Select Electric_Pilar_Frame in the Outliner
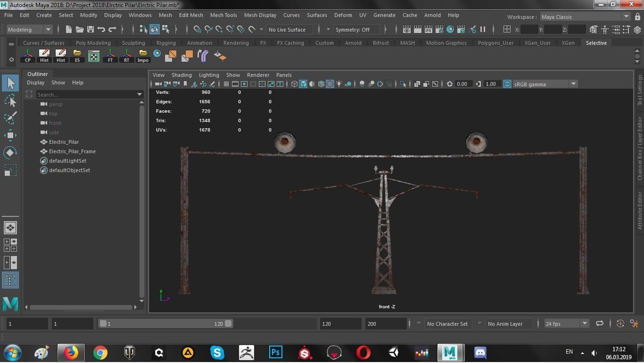This screenshot has width=644, height=363. [72, 151]
